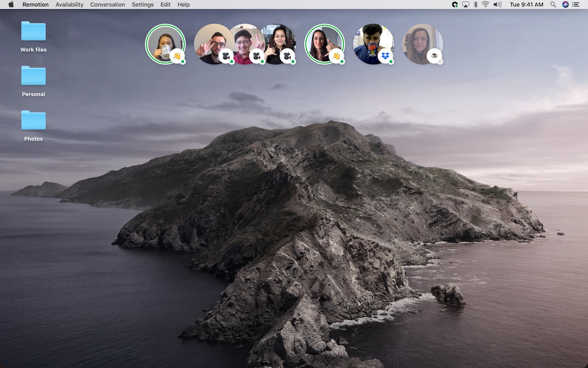Select the avatar of woman in black top

278,44
